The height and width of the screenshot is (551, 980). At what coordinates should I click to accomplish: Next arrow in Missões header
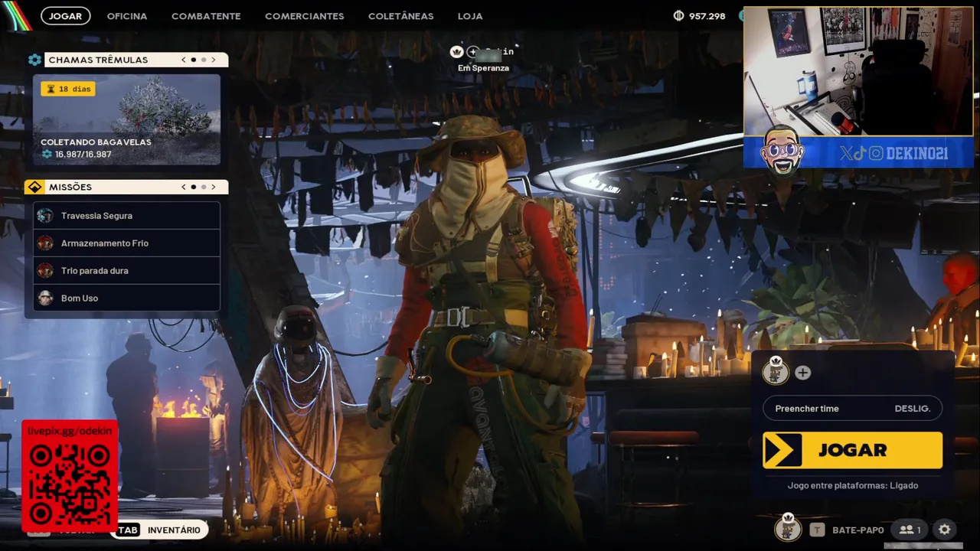214,187
